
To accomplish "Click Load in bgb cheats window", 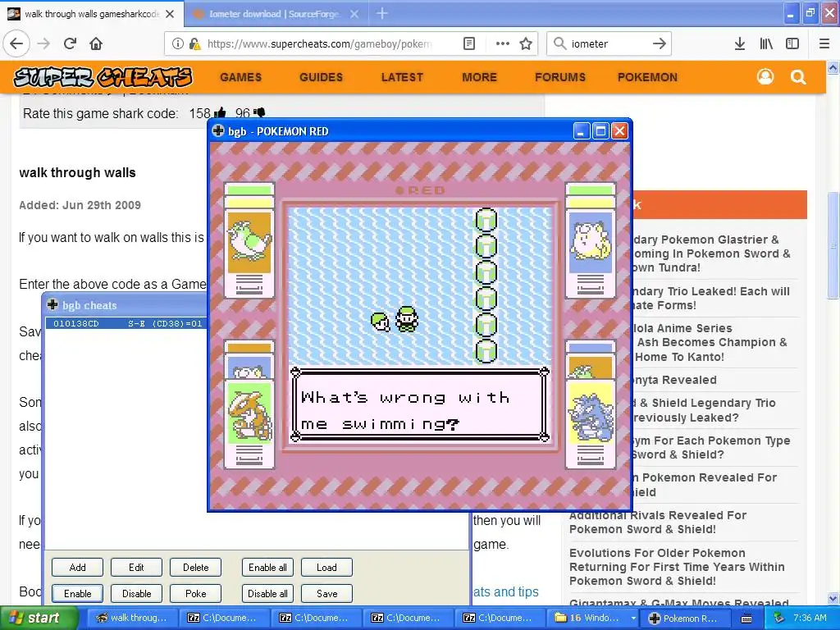I will (326, 568).
